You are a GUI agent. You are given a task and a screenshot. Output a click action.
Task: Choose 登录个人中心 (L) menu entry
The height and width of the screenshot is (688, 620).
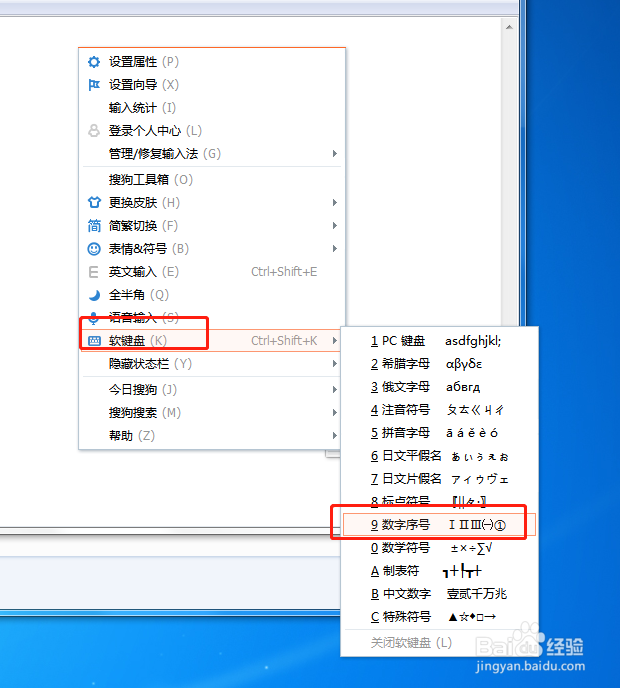click(x=211, y=131)
